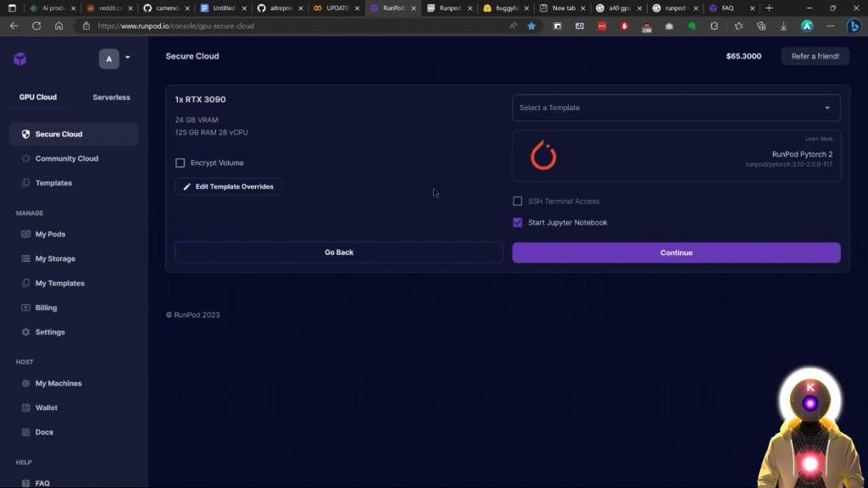This screenshot has width=868, height=488.
Task: Expand the account A dropdown arrow
Action: [127, 58]
